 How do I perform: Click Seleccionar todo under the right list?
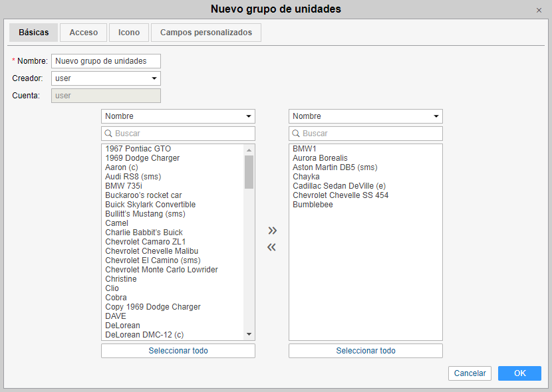365,351
